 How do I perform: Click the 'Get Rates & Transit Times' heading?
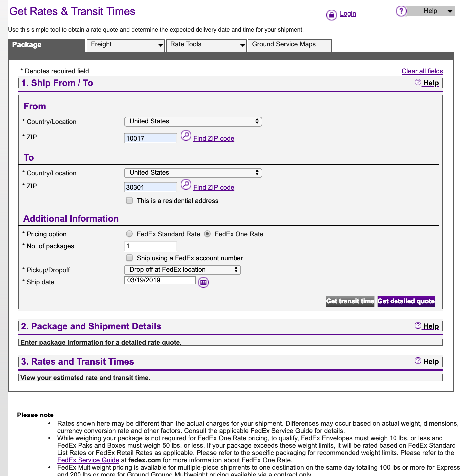tap(72, 11)
